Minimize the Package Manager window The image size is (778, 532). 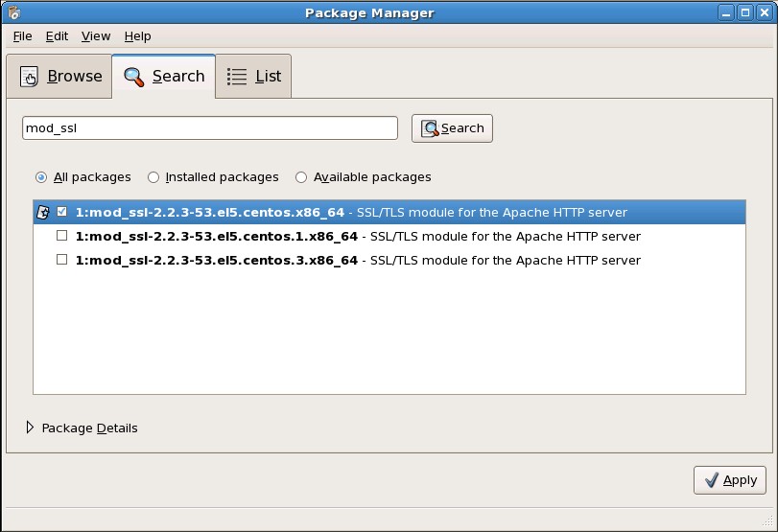726,12
